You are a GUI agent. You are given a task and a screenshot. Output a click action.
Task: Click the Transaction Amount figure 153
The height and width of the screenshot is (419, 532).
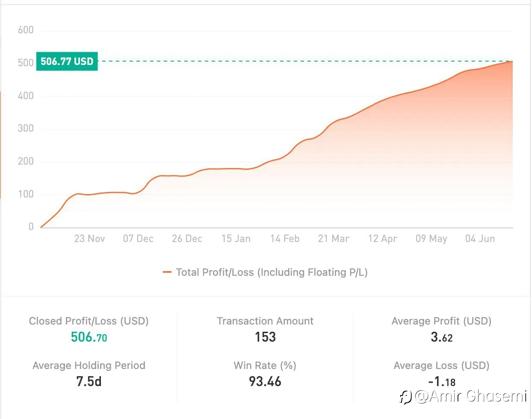(x=265, y=337)
